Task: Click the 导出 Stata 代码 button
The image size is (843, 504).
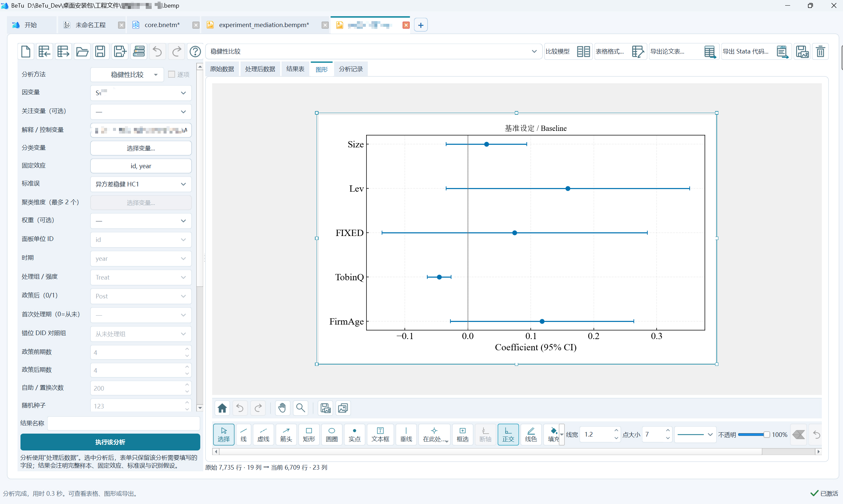Action: coord(756,52)
